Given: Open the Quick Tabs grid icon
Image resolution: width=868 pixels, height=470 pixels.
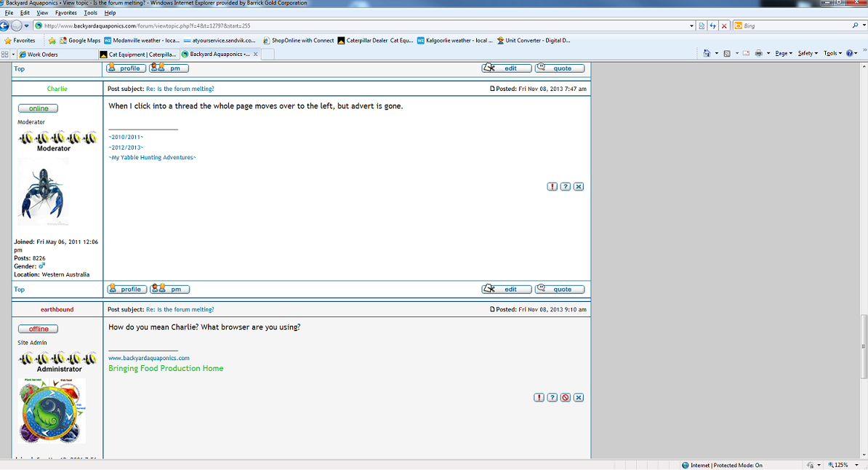Looking at the screenshot, I should pos(5,54).
